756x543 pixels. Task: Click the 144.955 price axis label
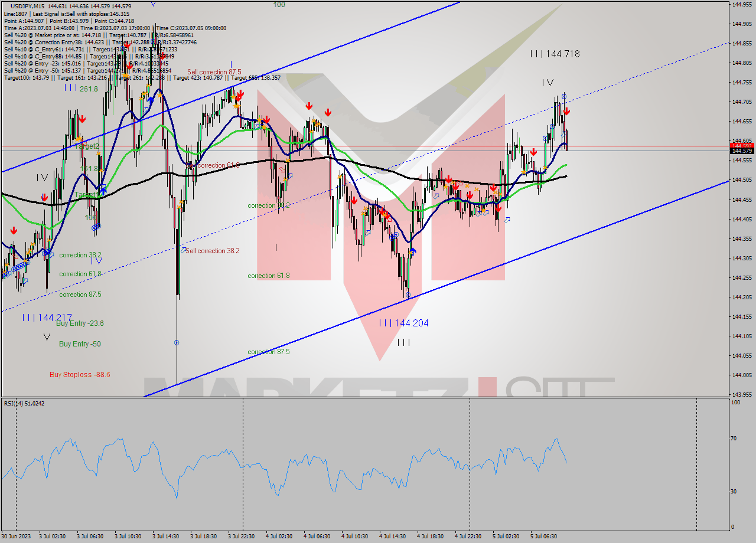tap(742, 5)
